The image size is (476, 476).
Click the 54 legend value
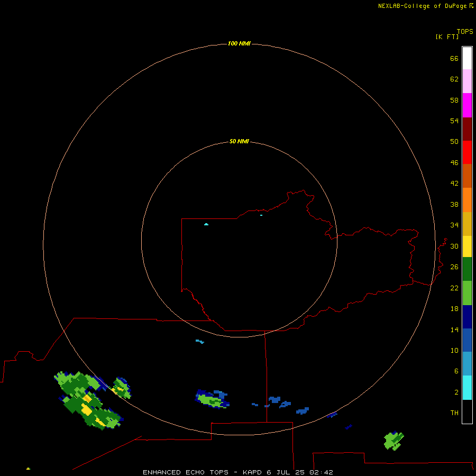coord(454,121)
